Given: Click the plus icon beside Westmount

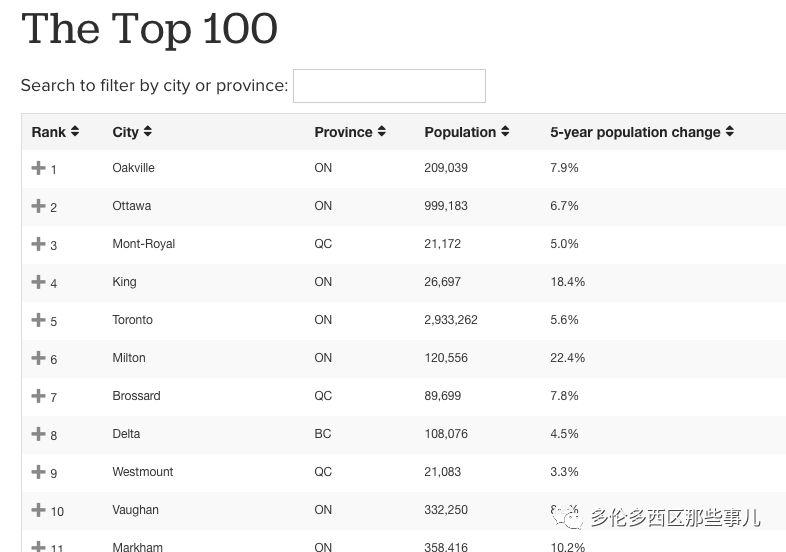Looking at the screenshot, I should click(38, 472).
